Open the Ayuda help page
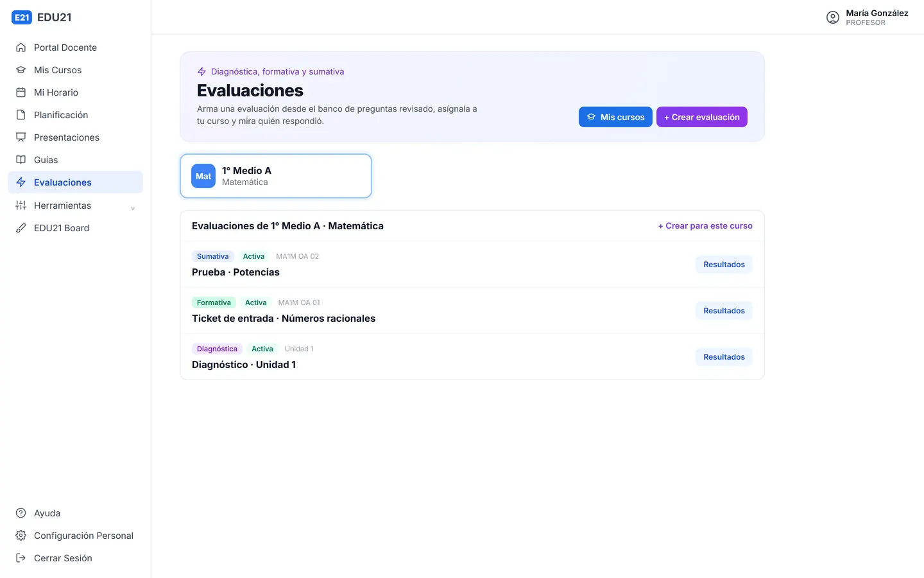 click(75, 513)
